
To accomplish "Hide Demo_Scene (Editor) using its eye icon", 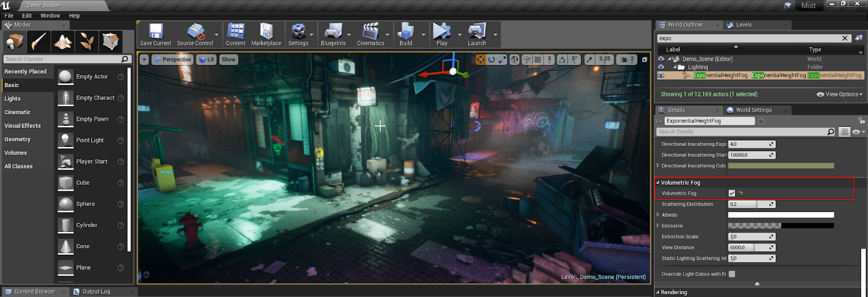I will click(x=661, y=59).
